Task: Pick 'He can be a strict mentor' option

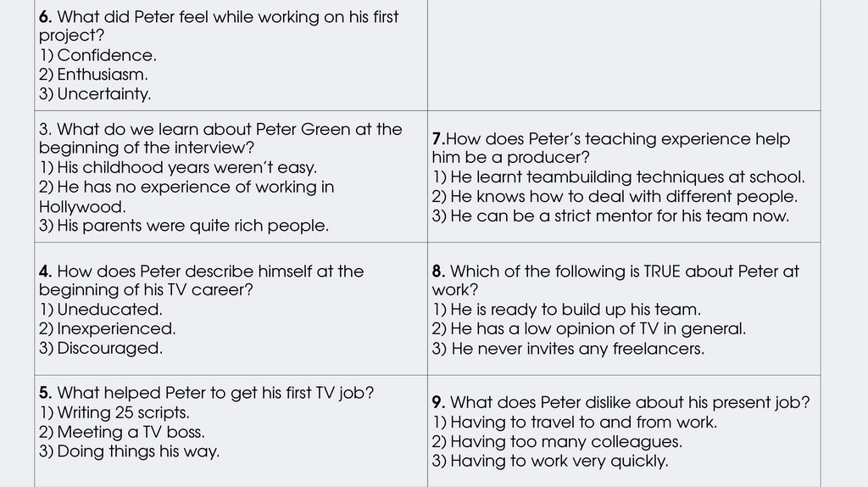Action: (610, 216)
